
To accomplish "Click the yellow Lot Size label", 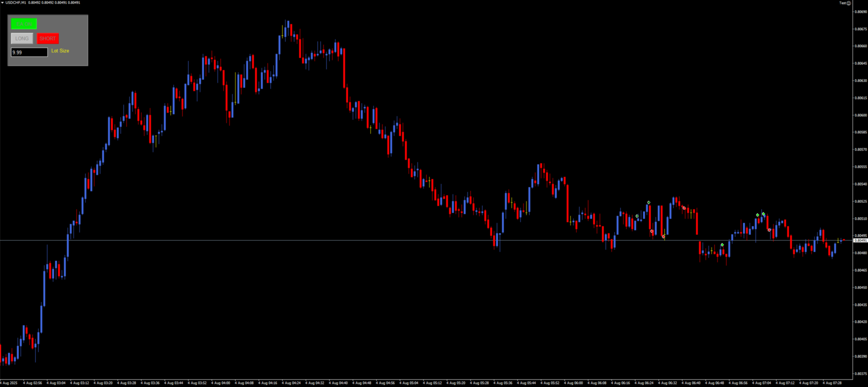I will point(60,51).
